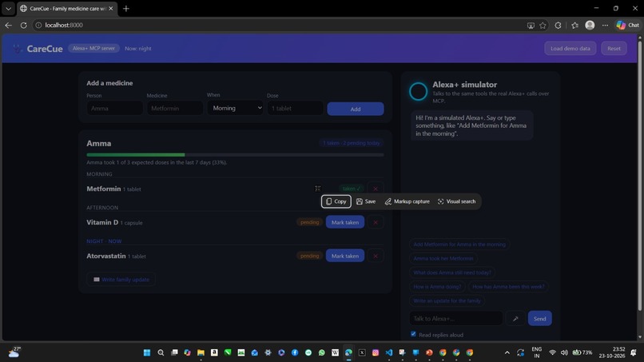Click the Alexa+ MCP server badge

point(93,48)
